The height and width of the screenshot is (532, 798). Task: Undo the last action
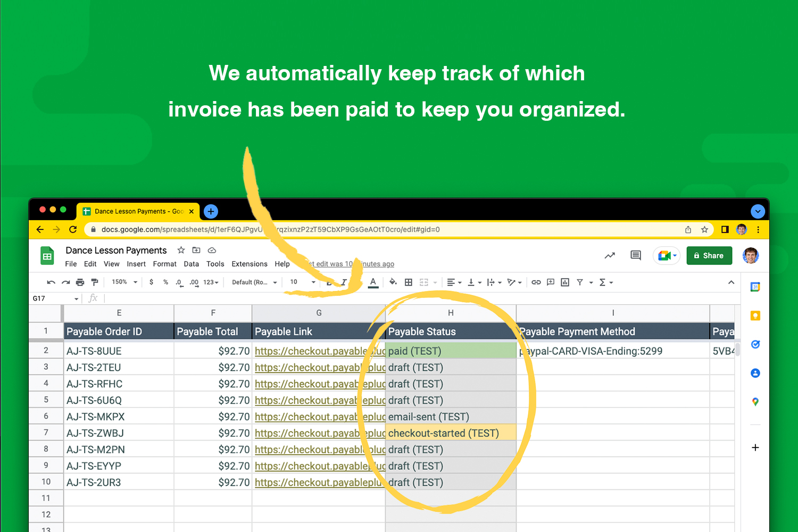click(x=51, y=282)
